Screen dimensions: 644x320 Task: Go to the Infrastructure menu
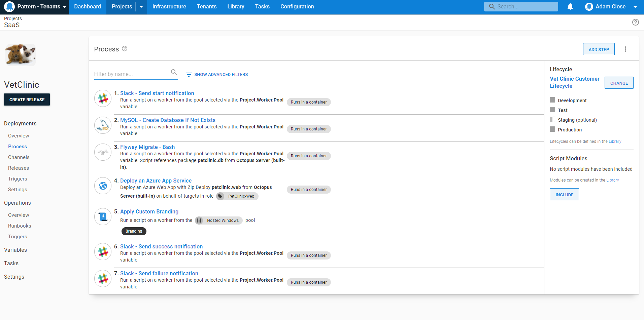coord(169,7)
